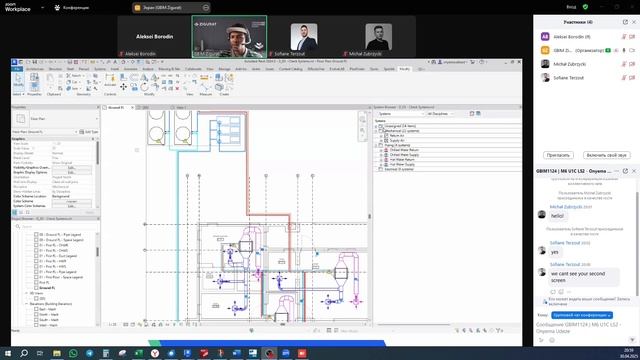Click the Windows Start button
640x360 pixels.
tap(8, 353)
